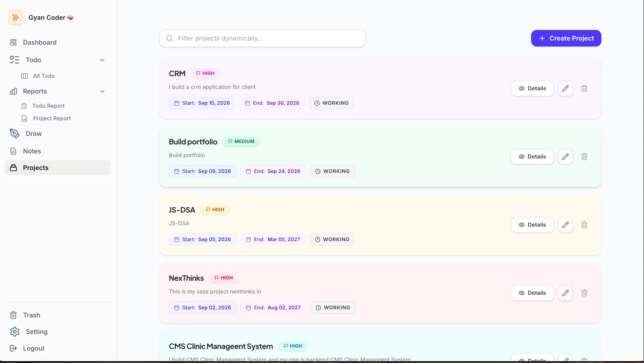The height and width of the screenshot is (363, 644).
Task: Edit the Build portfolio project
Action: (565, 157)
